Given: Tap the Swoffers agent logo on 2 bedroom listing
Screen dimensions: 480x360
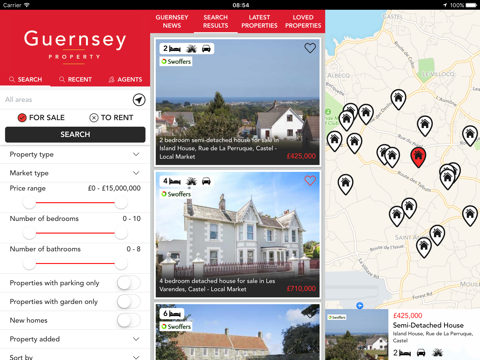Looking at the screenshot, I should [176, 62].
